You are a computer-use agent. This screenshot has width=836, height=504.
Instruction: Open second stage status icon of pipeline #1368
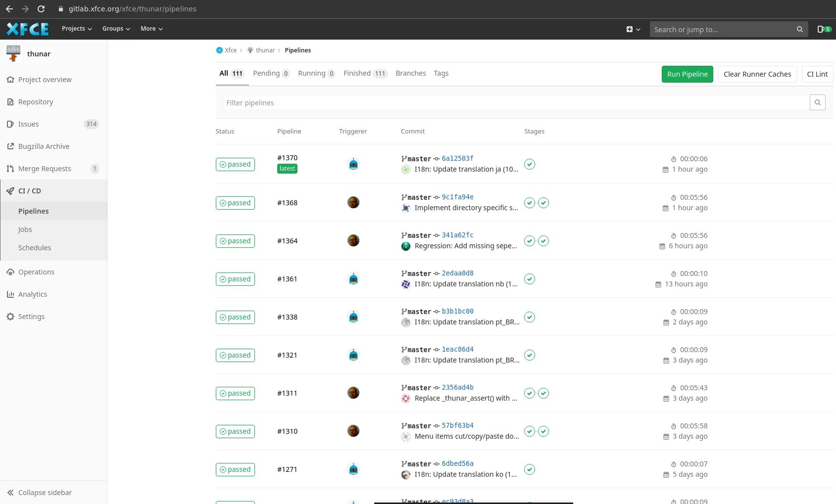[543, 203]
